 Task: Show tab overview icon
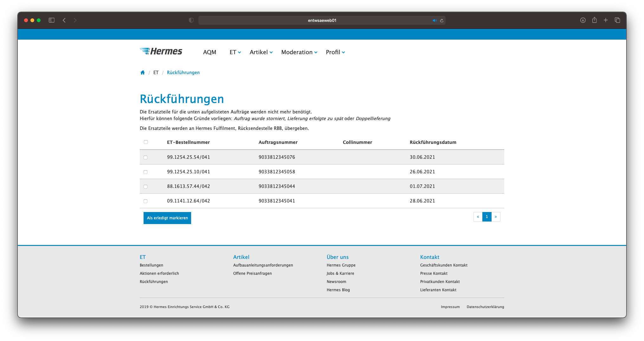pyautogui.click(x=617, y=20)
